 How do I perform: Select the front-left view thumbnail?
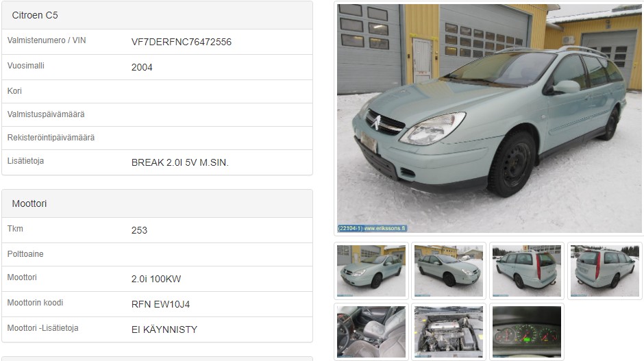click(x=371, y=271)
